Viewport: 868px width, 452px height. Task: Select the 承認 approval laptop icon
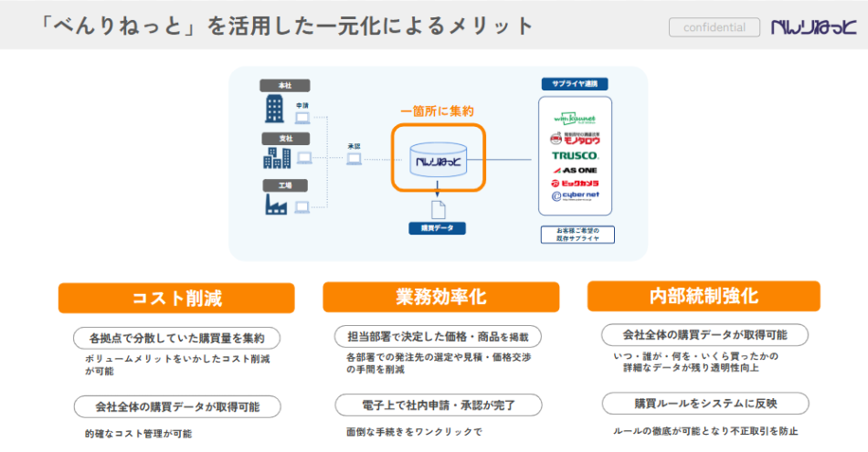(x=354, y=159)
